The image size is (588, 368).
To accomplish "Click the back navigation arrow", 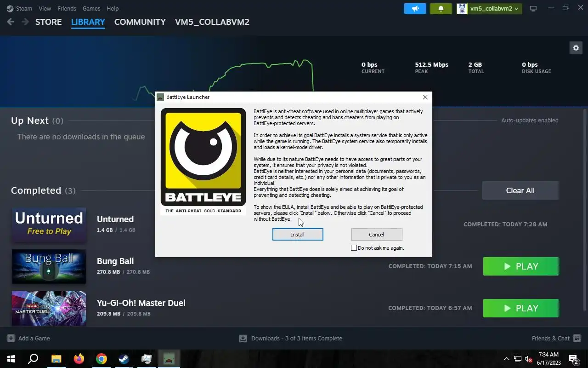I will (x=11, y=22).
